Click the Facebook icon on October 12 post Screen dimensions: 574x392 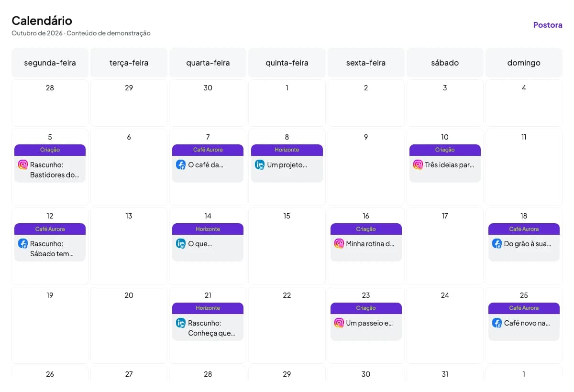pos(23,243)
